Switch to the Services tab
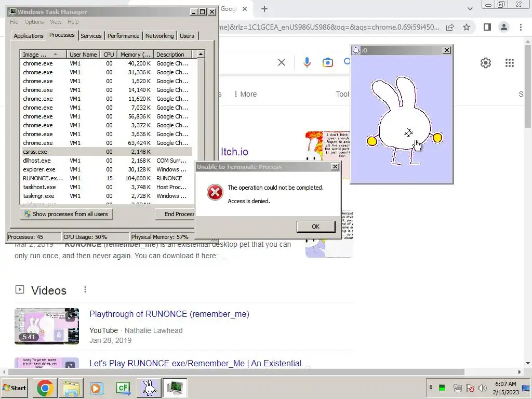Screen dimensions: 532x399 [x=91, y=36]
